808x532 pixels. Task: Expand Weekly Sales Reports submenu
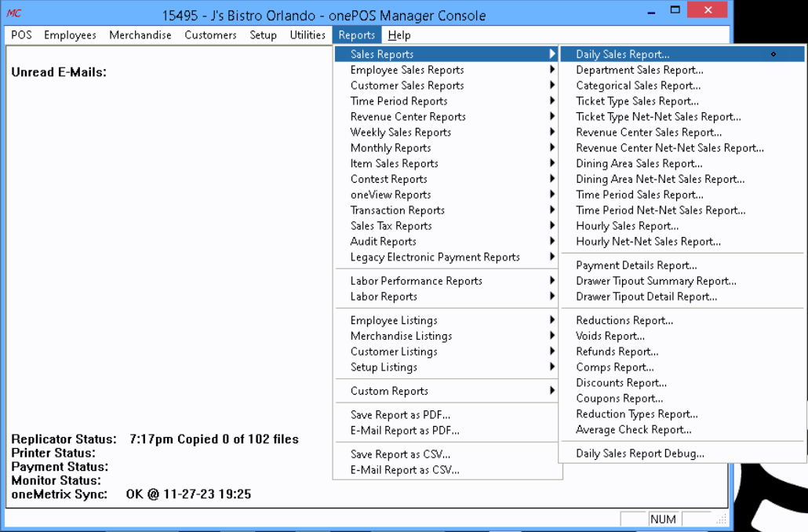click(x=446, y=132)
